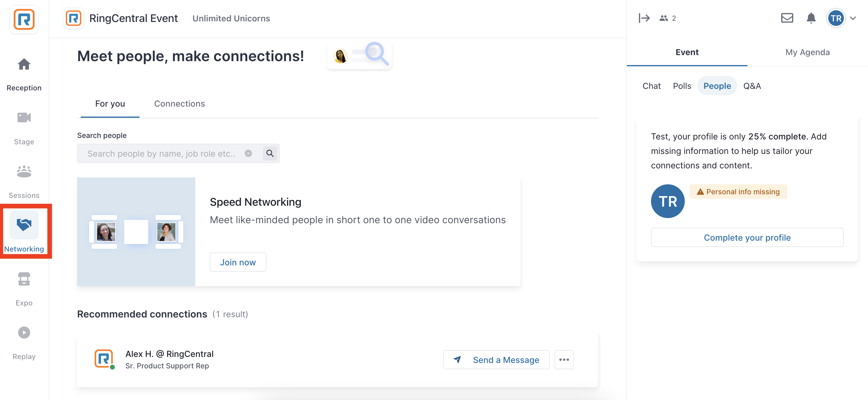Click the Personal info missing badge
868x400 pixels.
click(x=738, y=192)
